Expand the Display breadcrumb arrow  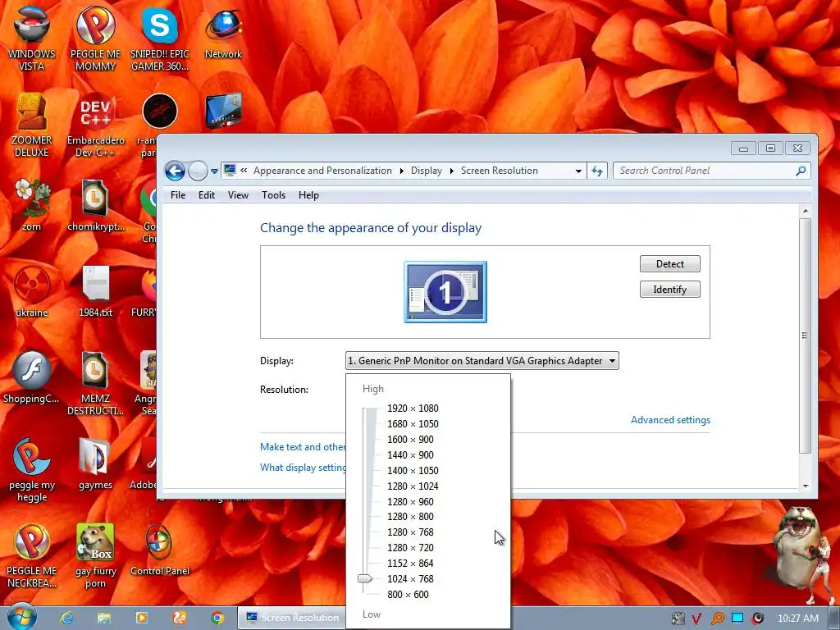coord(452,171)
